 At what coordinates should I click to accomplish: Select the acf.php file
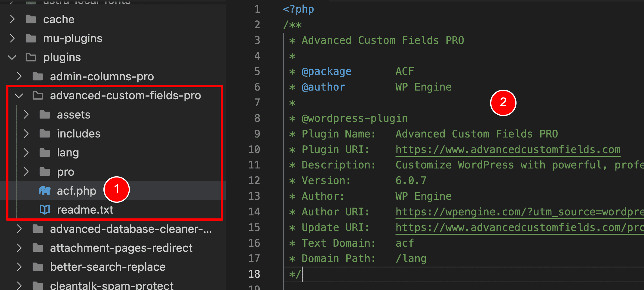[76, 191]
